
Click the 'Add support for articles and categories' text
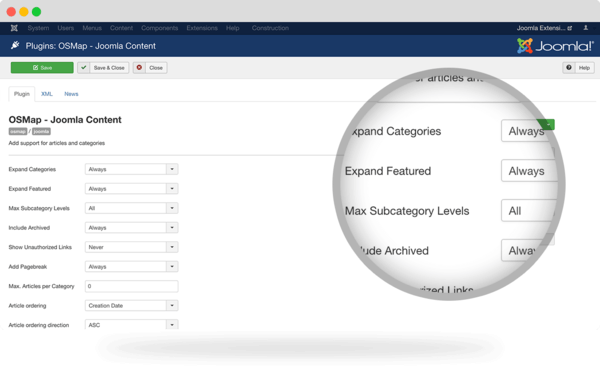(x=57, y=143)
